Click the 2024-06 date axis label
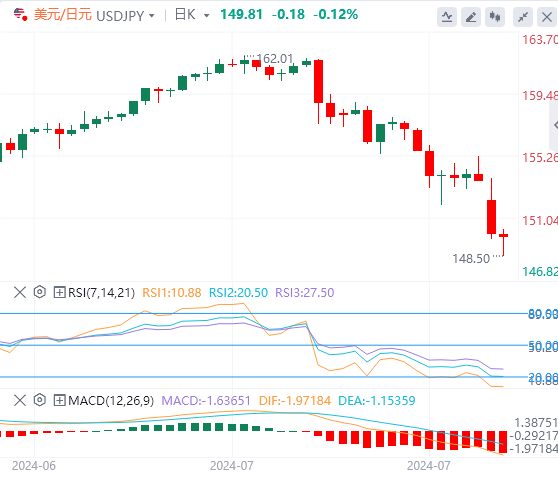This screenshot has height=478, width=558. [34, 465]
